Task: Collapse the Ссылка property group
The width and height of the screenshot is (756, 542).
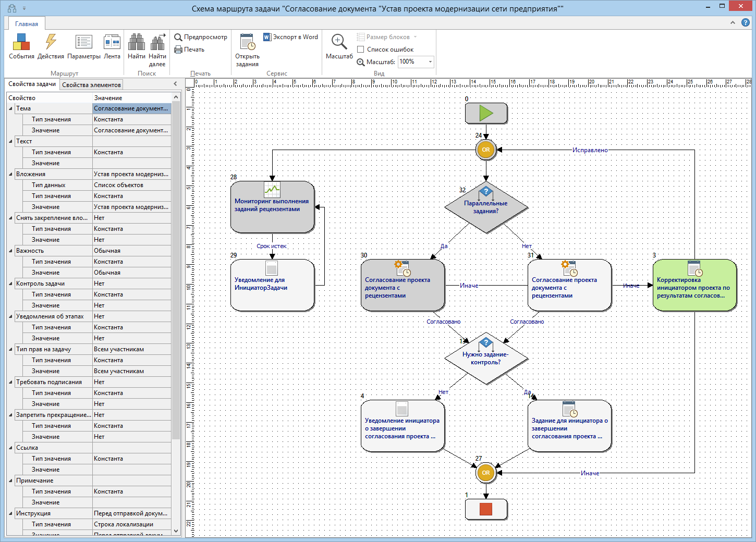Action: (10, 448)
